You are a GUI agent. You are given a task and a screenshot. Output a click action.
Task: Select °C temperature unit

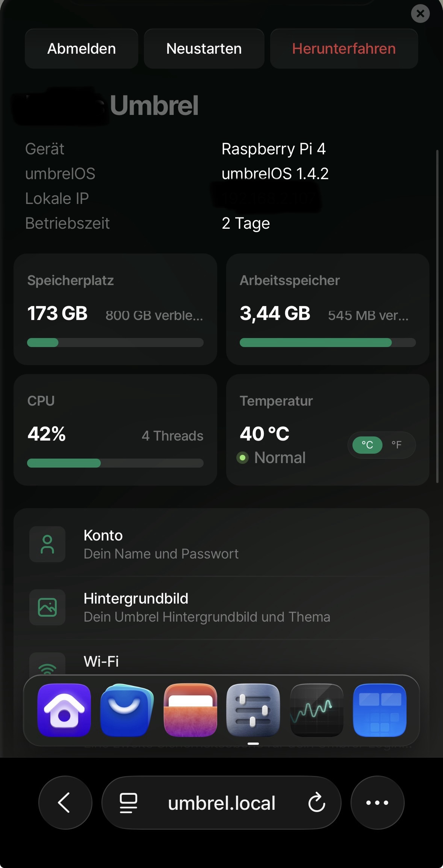(367, 445)
